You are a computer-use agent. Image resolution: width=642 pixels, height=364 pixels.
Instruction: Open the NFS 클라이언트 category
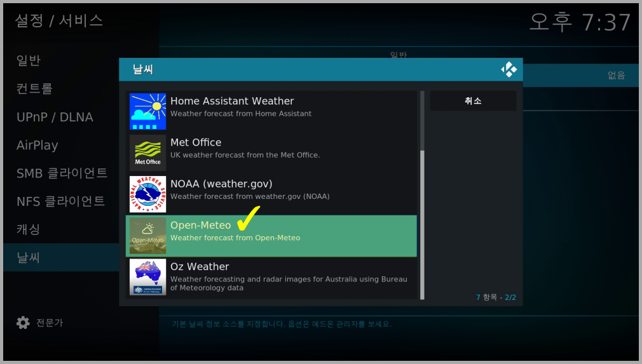[x=61, y=201]
